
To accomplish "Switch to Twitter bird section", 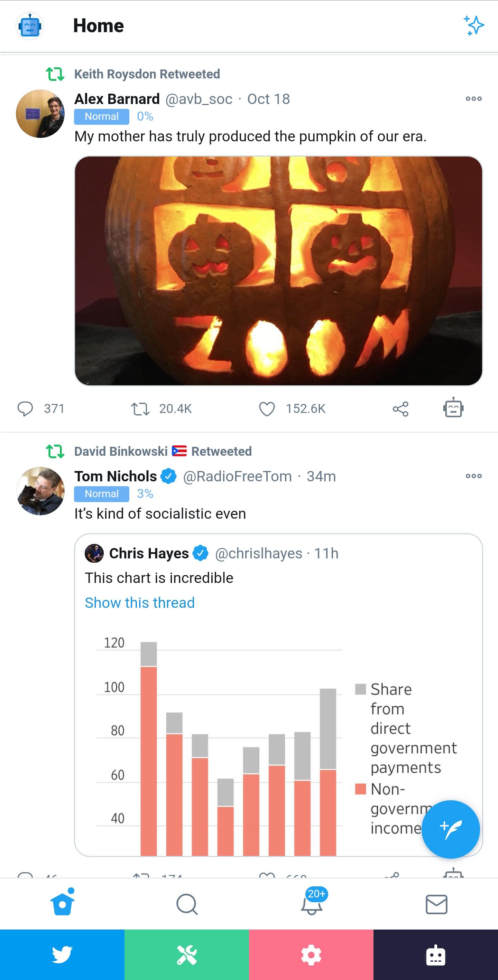I will tap(62, 955).
